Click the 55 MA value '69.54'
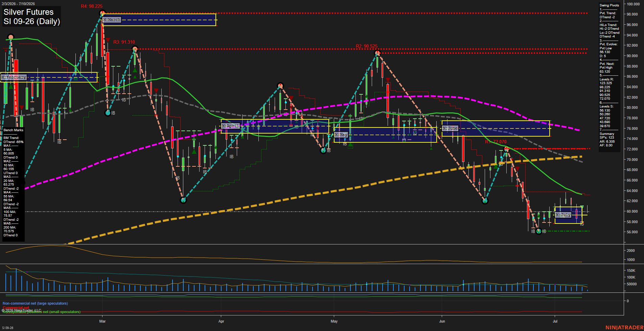The width and height of the screenshot is (644, 331). tap(8, 200)
